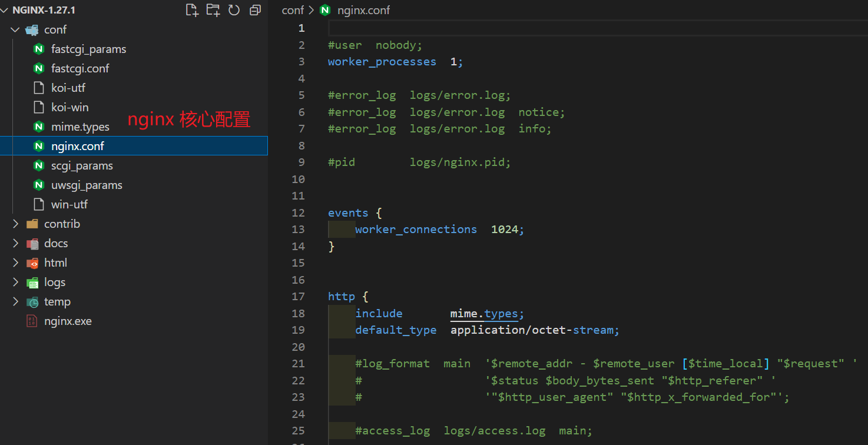
Task: Click the nginx icon beside fastcgi_params
Action: point(39,49)
